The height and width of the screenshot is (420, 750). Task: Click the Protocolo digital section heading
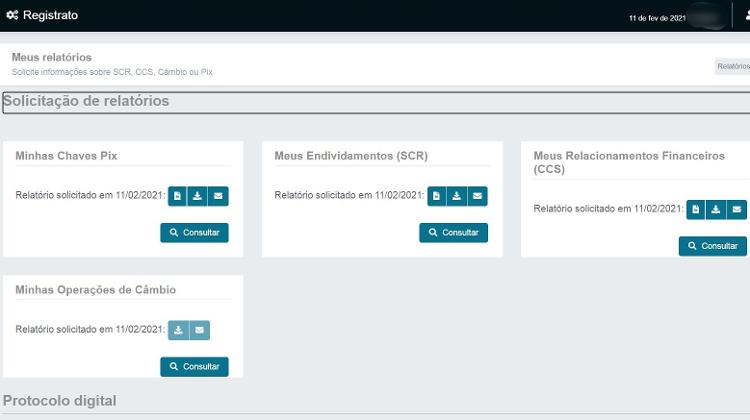60,401
